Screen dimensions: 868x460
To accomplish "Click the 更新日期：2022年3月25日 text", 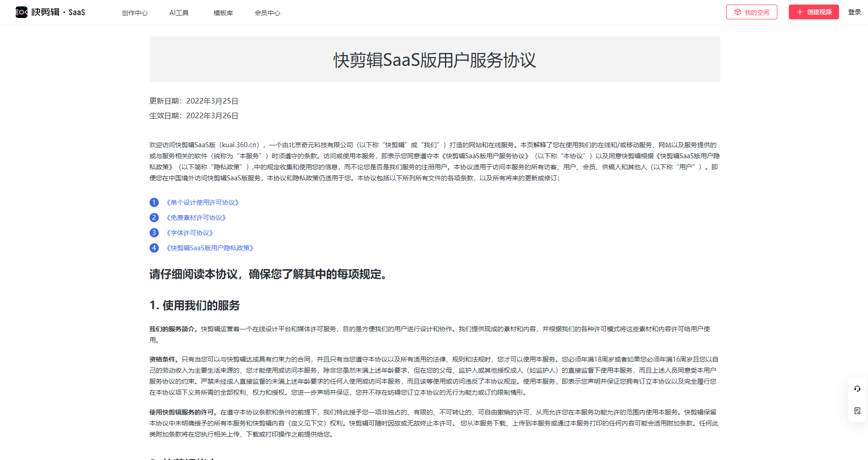I will (x=194, y=101).
